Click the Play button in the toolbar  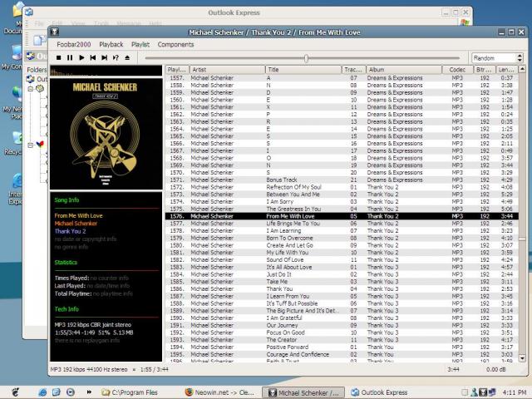click(81, 58)
